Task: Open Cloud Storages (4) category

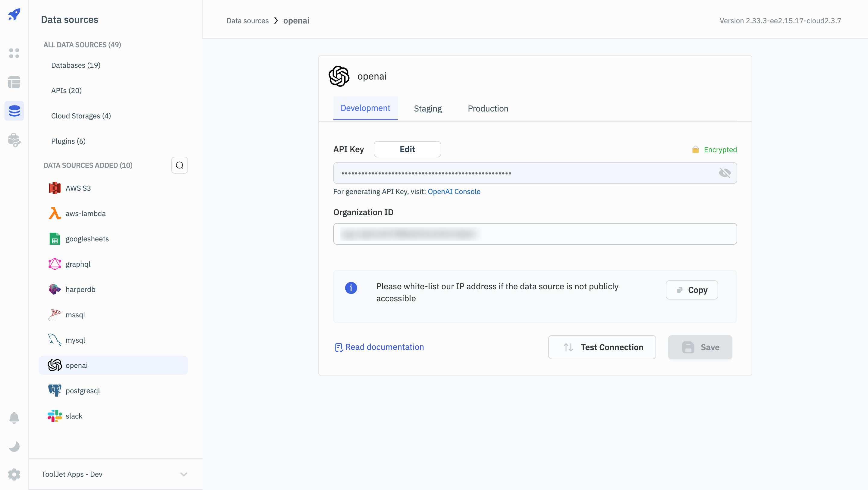Action: point(81,116)
